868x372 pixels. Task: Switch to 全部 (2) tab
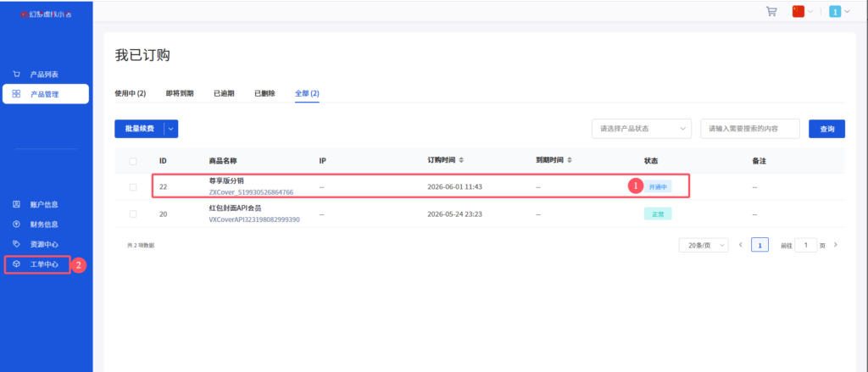point(307,93)
